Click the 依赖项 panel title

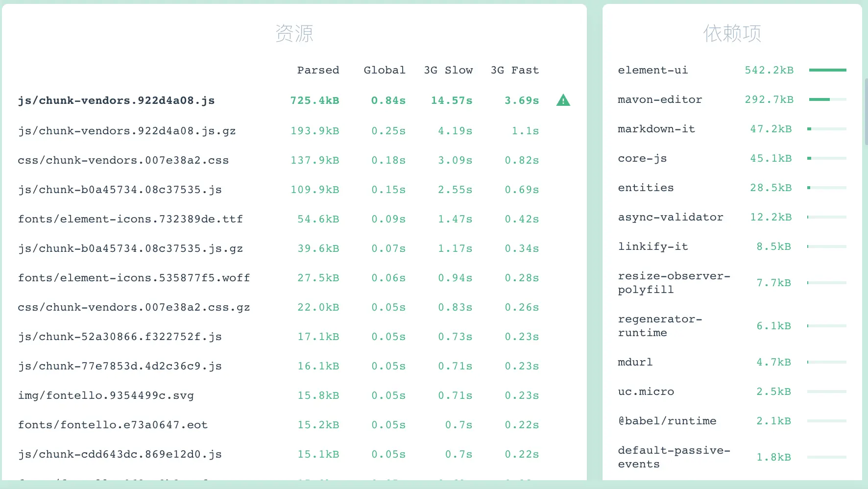point(732,33)
